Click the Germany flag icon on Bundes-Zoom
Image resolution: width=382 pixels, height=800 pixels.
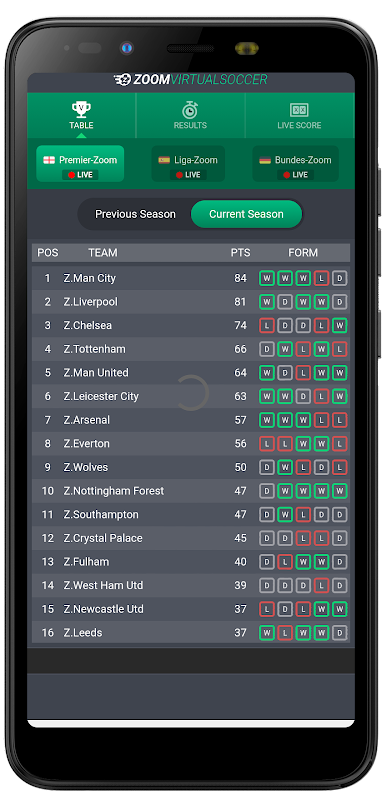[x=265, y=160]
